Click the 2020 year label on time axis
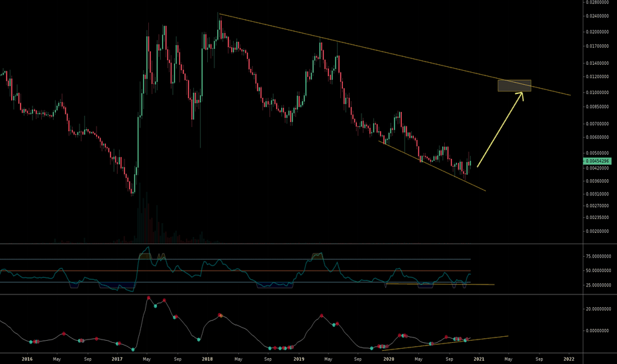This screenshot has width=617, height=364. pos(389,359)
